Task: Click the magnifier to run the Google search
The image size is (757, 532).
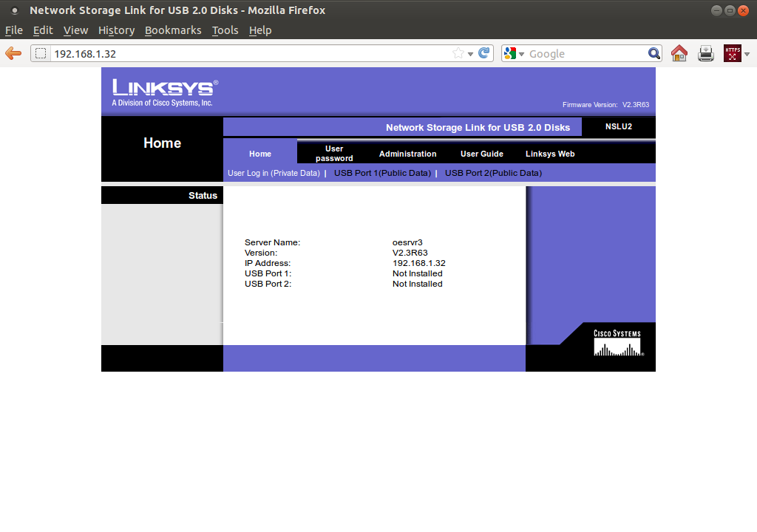Action: pyautogui.click(x=654, y=52)
